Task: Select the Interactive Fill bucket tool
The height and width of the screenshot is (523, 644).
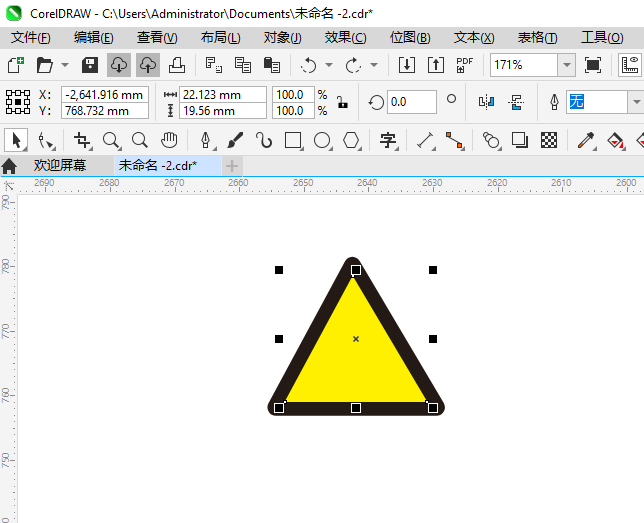Action: tap(615, 141)
